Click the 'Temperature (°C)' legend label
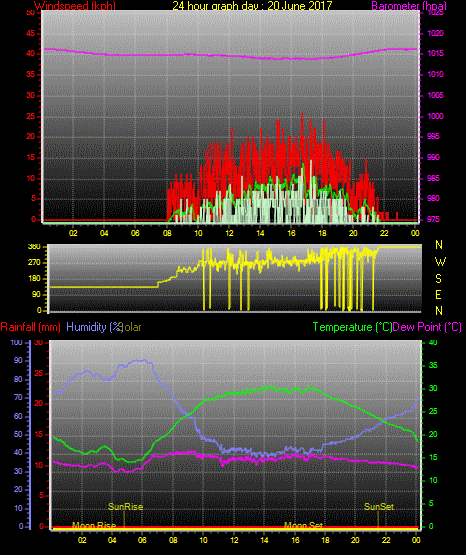The image size is (466, 555). [352, 327]
